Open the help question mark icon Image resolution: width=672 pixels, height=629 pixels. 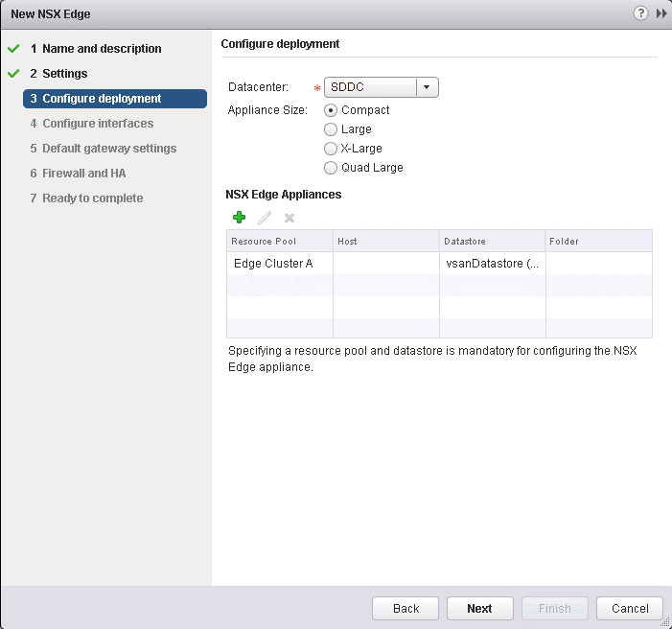click(641, 13)
